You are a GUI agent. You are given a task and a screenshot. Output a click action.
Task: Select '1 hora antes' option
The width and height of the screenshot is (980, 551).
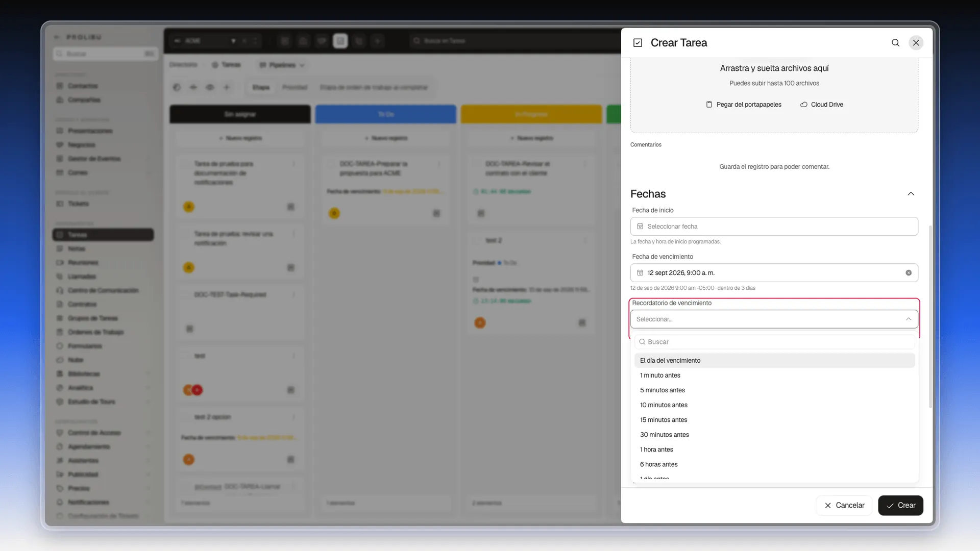point(774,449)
